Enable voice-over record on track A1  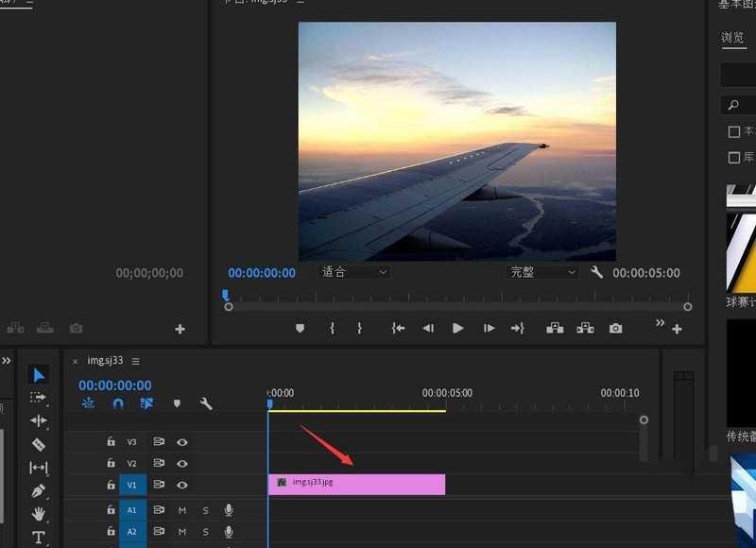tap(228, 510)
